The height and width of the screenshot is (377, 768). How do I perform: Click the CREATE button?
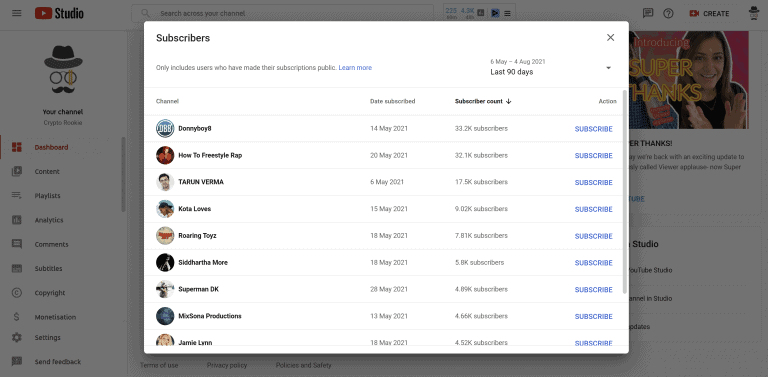[x=709, y=14]
